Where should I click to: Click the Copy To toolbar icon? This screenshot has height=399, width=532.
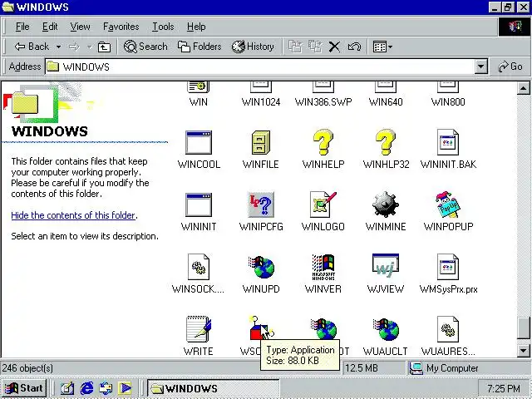(315, 47)
